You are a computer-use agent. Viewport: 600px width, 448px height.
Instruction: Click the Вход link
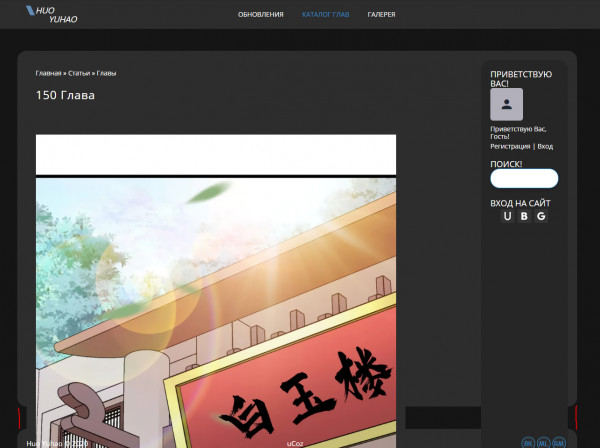point(545,146)
